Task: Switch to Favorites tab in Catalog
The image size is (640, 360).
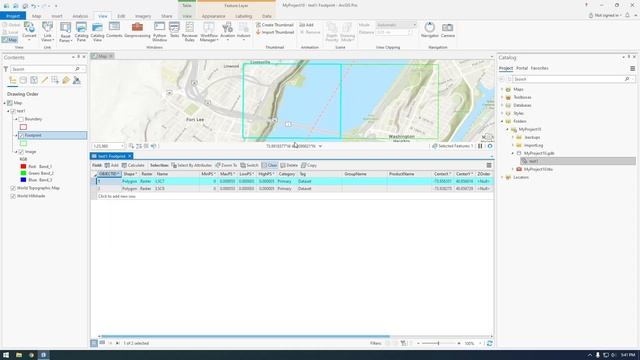Action: click(x=540, y=68)
